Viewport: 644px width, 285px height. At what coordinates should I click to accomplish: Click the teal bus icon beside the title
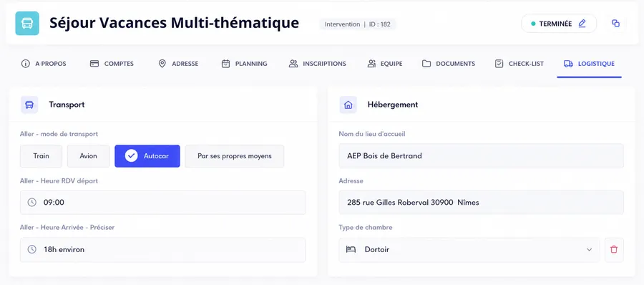(x=27, y=24)
